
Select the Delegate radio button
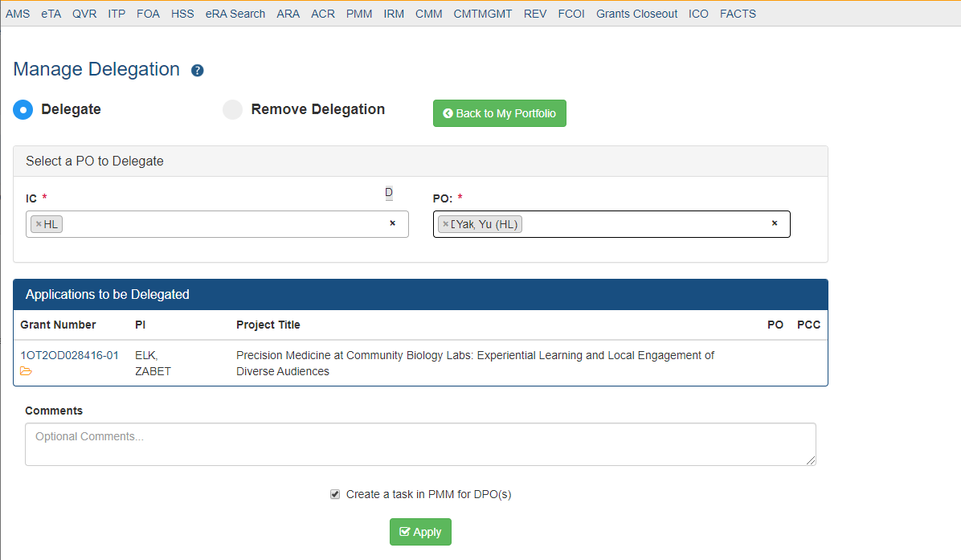point(23,110)
